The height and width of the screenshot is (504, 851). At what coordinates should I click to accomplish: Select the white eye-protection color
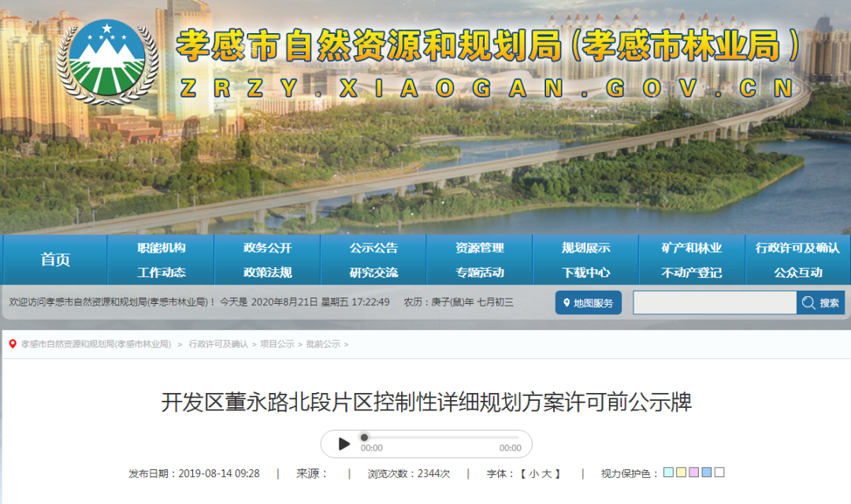point(719,472)
